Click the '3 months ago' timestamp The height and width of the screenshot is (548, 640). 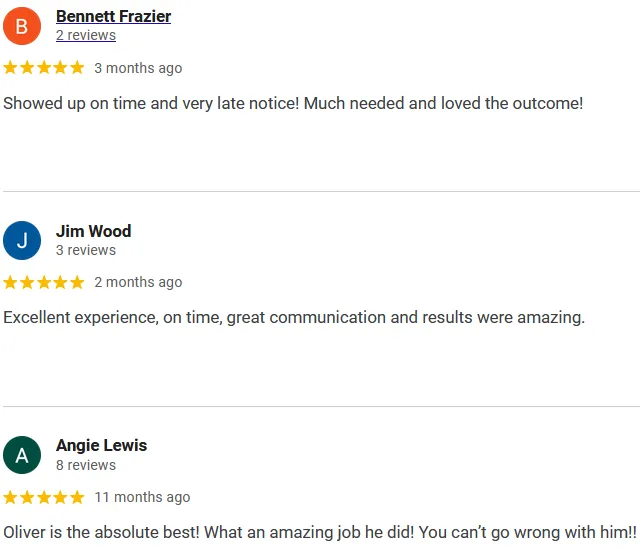click(138, 68)
